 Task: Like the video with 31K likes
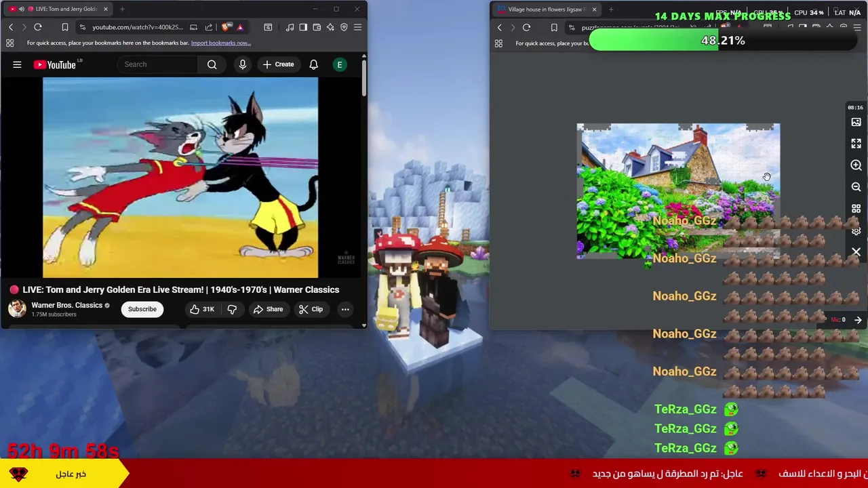202,309
